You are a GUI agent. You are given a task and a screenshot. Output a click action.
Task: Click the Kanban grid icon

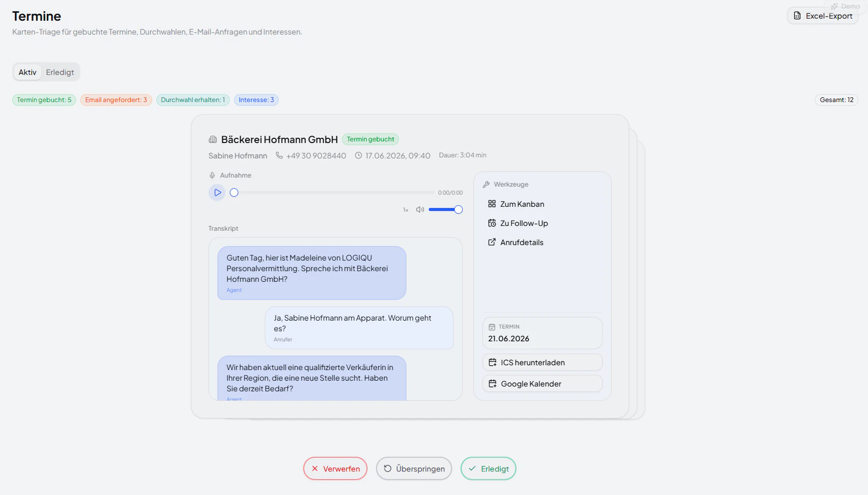(x=492, y=204)
